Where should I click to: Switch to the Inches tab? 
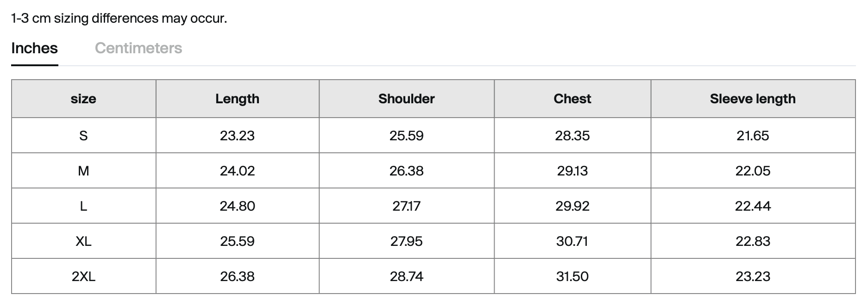[35, 48]
